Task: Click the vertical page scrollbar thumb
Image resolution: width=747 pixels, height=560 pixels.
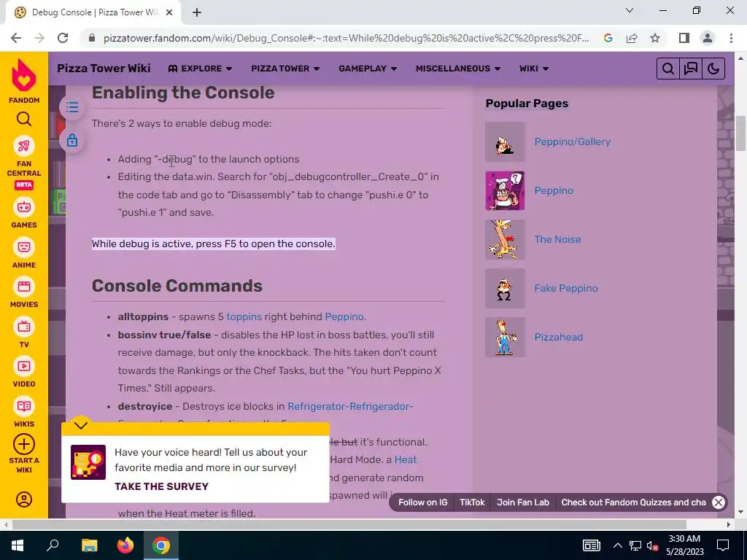Action: click(x=741, y=133)
